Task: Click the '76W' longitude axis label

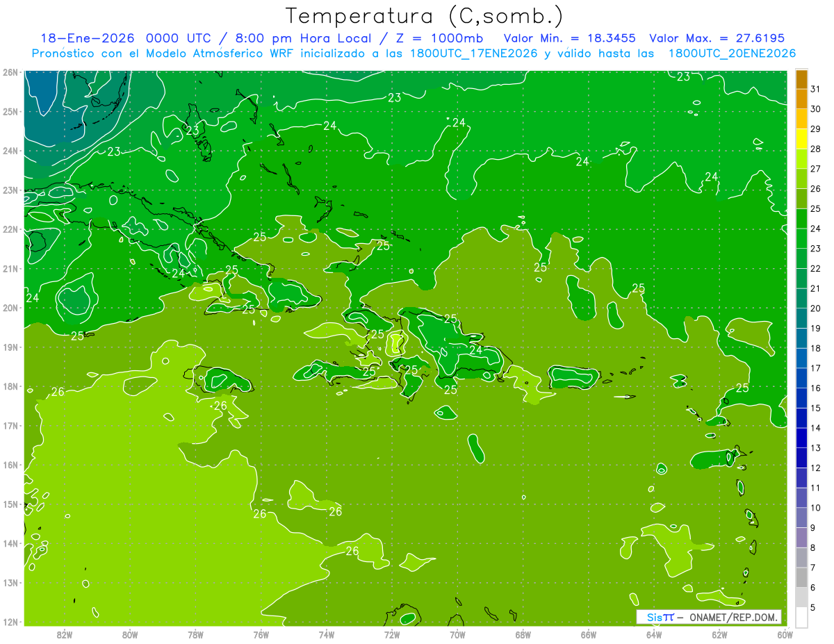Action: pos(261,634)
